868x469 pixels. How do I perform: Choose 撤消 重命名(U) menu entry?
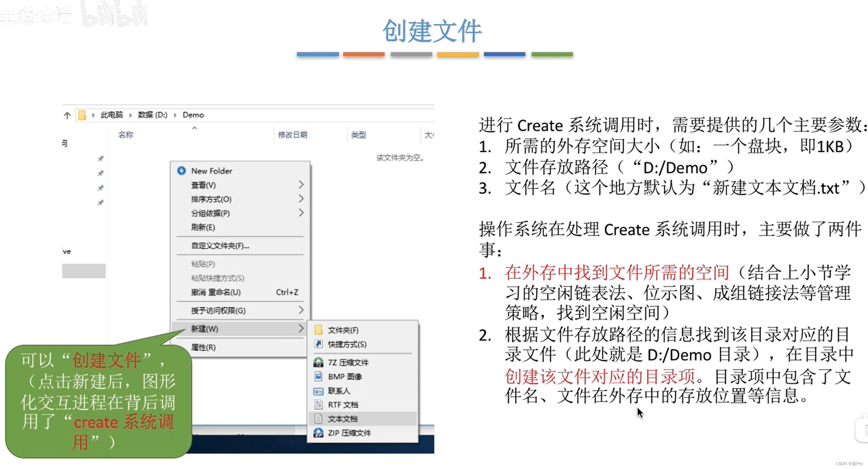(240, 292)
